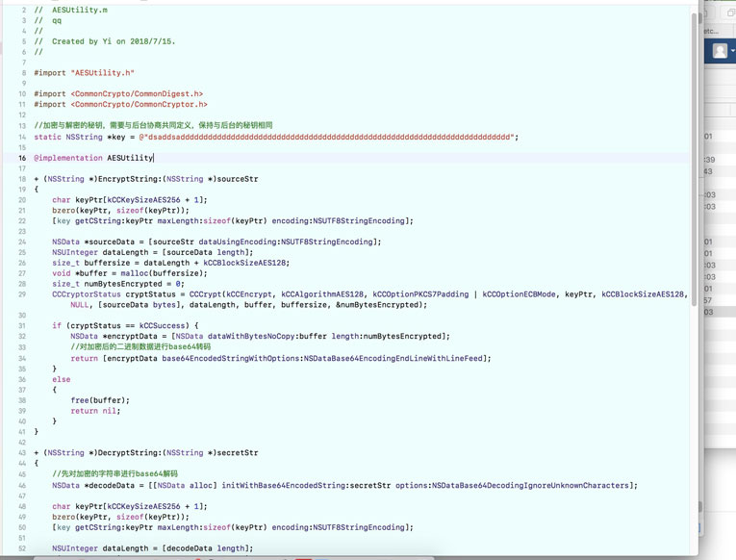Click line number 16 in the gutter
The height and width of the screenshot is (560, 736).
[x=22, y=158]
